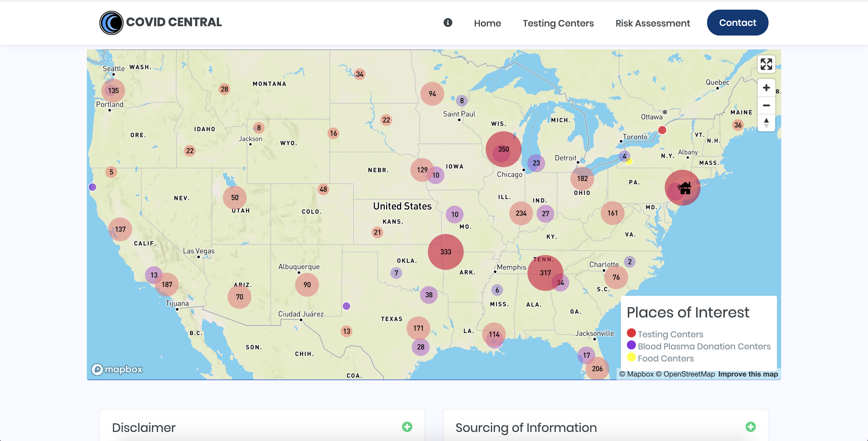Open the Risk Assessment page

click(652, 23)
